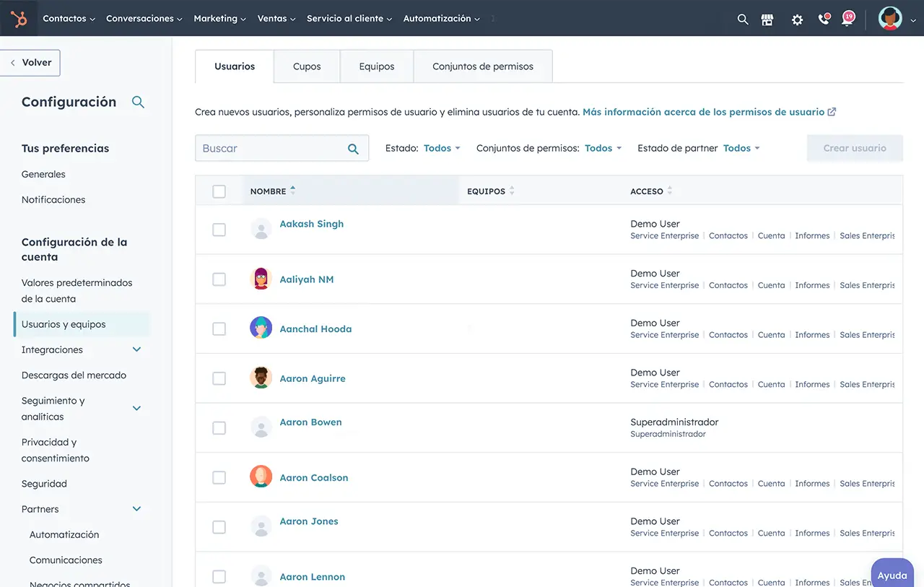Image resolution: width=924 pixels, height=587 pixels.
Task: Tick the select-all checkbox in table header
Action: pos(219,191)
